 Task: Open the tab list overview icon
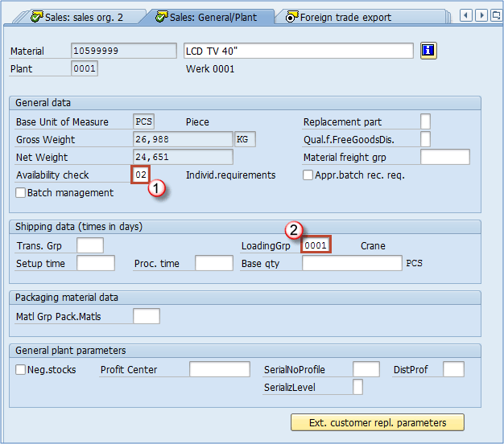point(497,15)
